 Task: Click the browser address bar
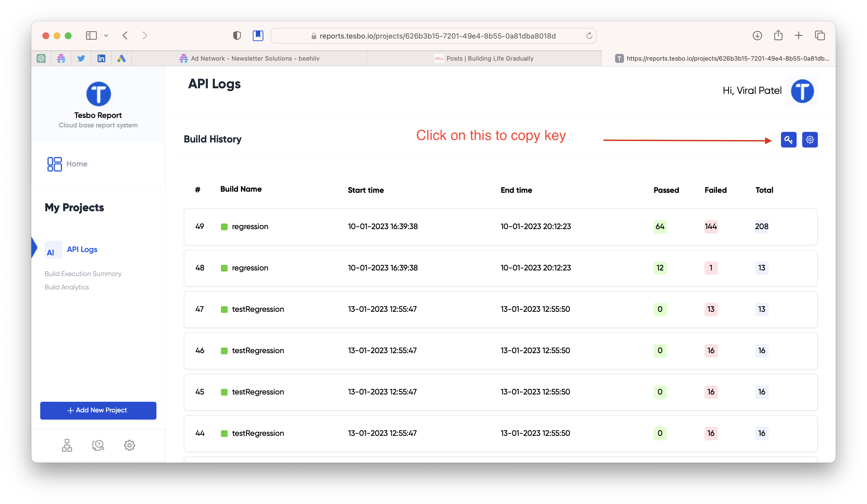click(433, 35)
